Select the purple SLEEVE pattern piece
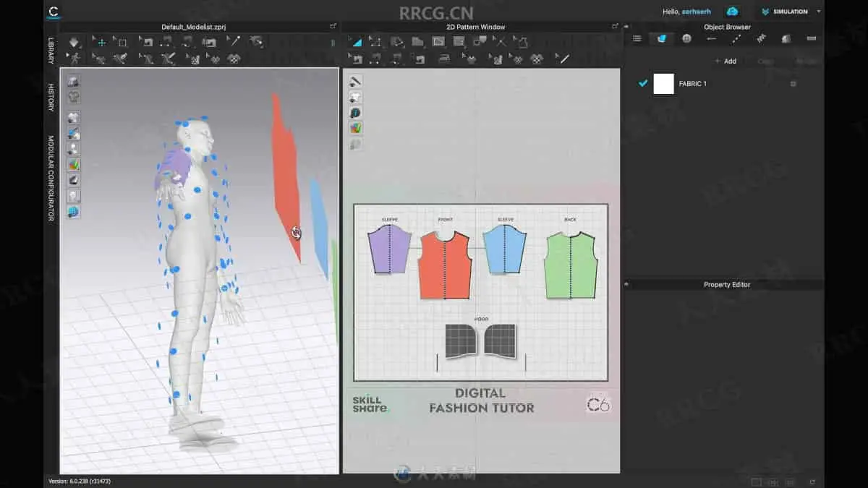Image resolution: width=868 pixels, height=488 pixels. (389, 249)
